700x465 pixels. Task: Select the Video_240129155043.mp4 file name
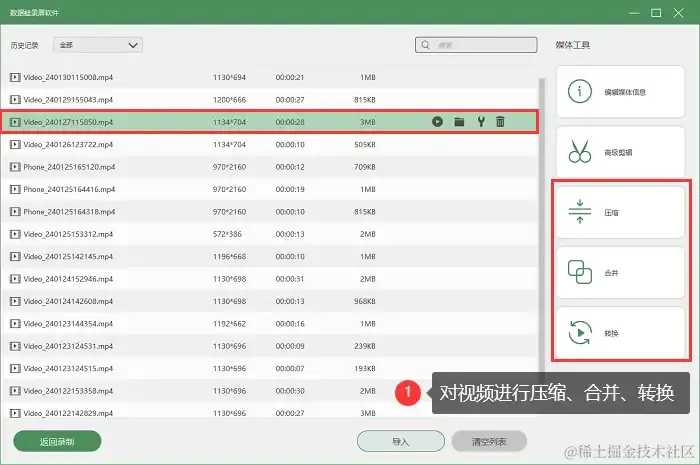tap(68, 100)
